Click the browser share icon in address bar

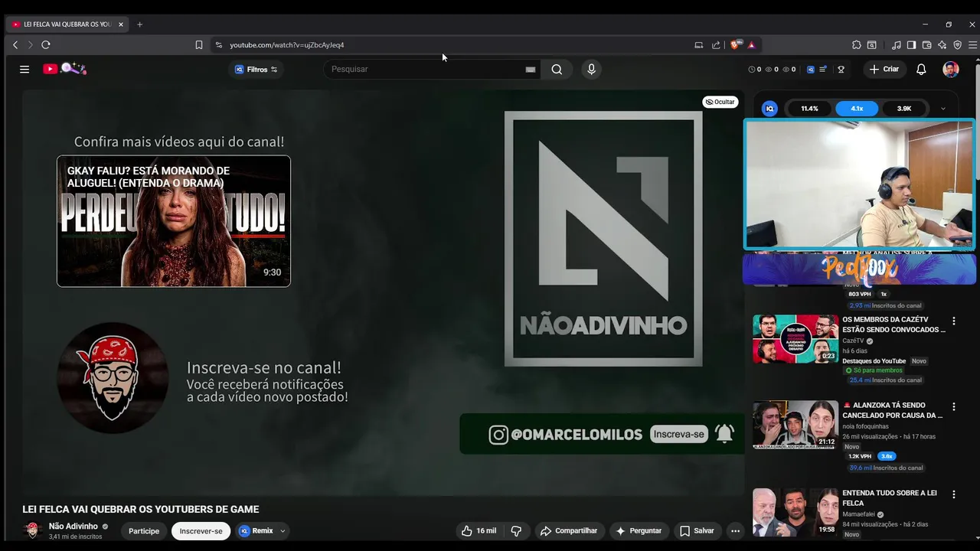[716, 45]
